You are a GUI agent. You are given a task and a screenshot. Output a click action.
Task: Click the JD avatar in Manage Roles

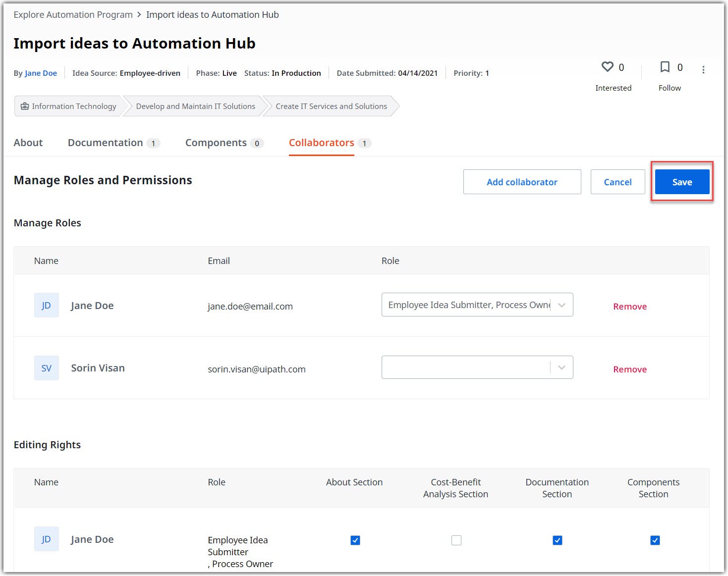pos(46,306)
